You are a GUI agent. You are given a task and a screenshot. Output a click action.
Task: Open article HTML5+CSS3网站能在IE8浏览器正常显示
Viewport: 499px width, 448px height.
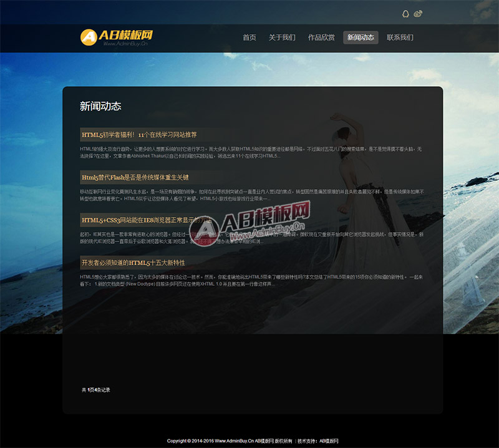(147, 220)
